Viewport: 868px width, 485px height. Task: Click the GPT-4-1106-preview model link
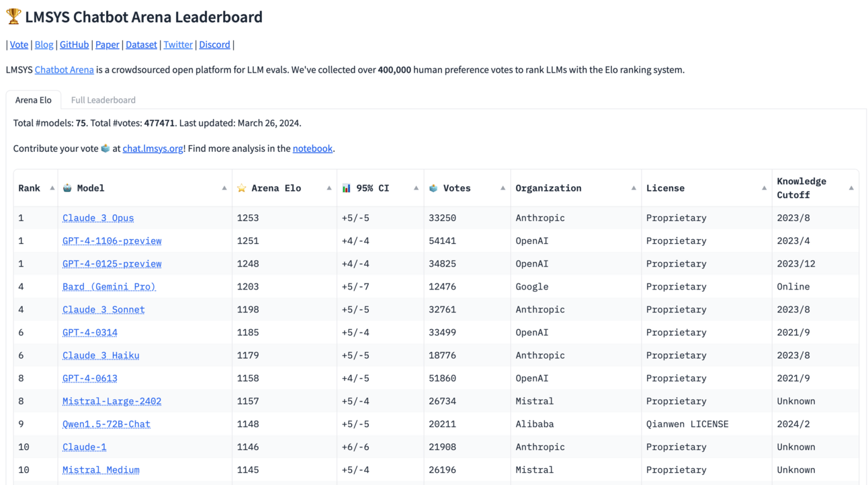(x=112, y=240)
